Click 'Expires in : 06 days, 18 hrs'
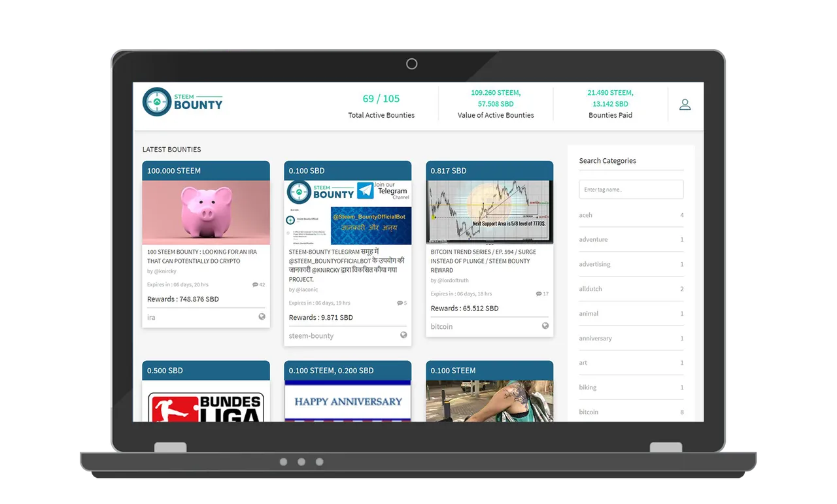This screenshot has height=504, width=837. coord(462,294)
